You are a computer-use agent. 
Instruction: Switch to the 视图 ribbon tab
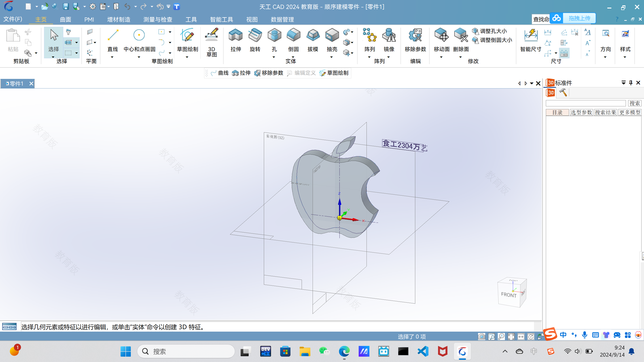(252, 19)
